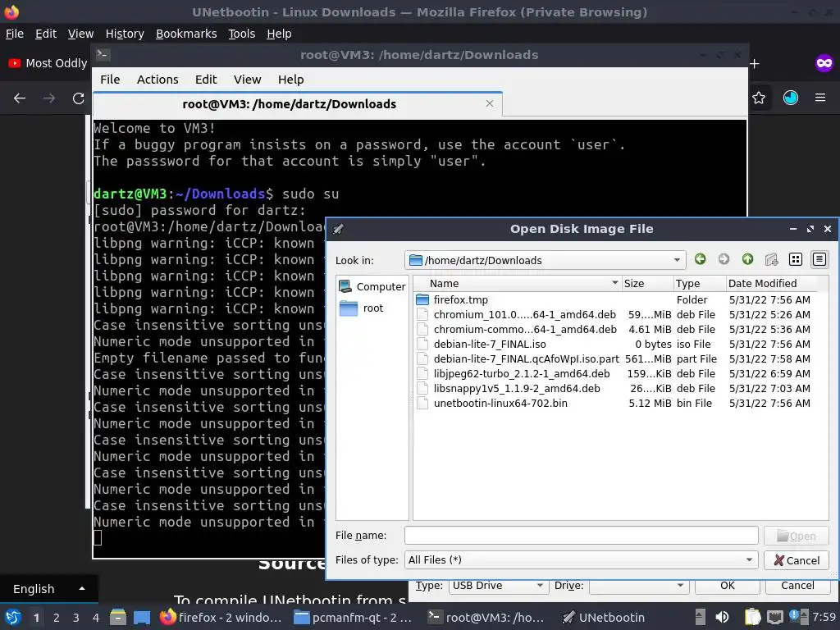Switch file dialog to list view
The width and height of the screenshot is (840, 630).
[796, 260]
